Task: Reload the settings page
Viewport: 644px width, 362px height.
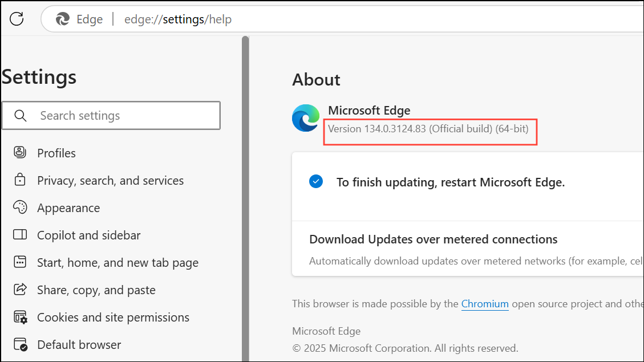Action: (17, 18)
